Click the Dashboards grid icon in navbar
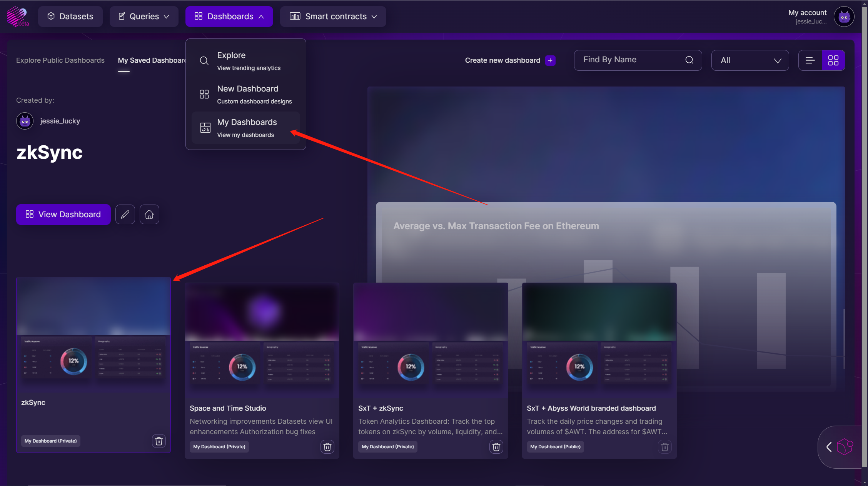The image size is (868, 486). pos(198,16)
